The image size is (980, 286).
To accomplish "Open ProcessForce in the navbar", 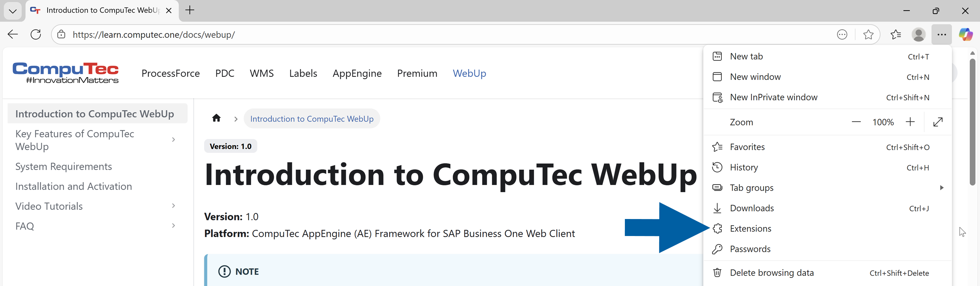I will [x=170, y=73].
